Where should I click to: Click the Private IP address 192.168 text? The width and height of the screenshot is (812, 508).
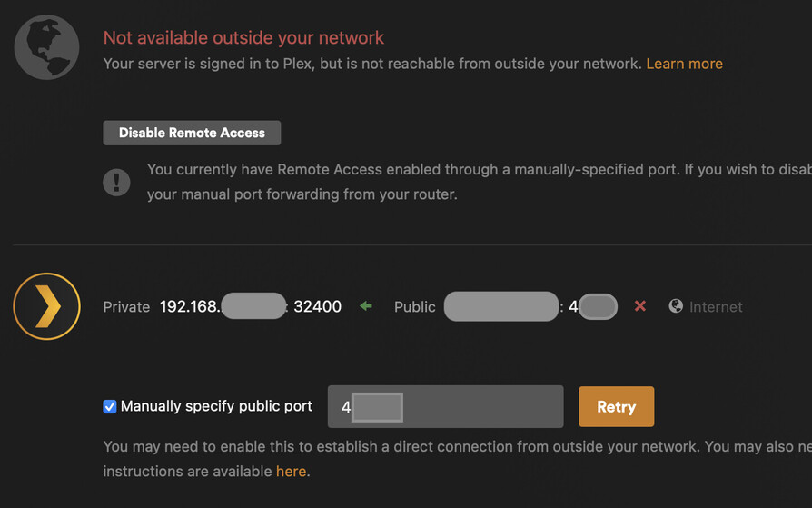tap(189, 306)
